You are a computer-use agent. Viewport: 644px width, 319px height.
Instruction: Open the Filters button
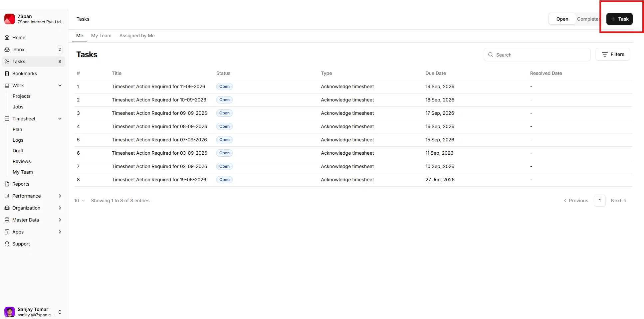tap(613, 54)
